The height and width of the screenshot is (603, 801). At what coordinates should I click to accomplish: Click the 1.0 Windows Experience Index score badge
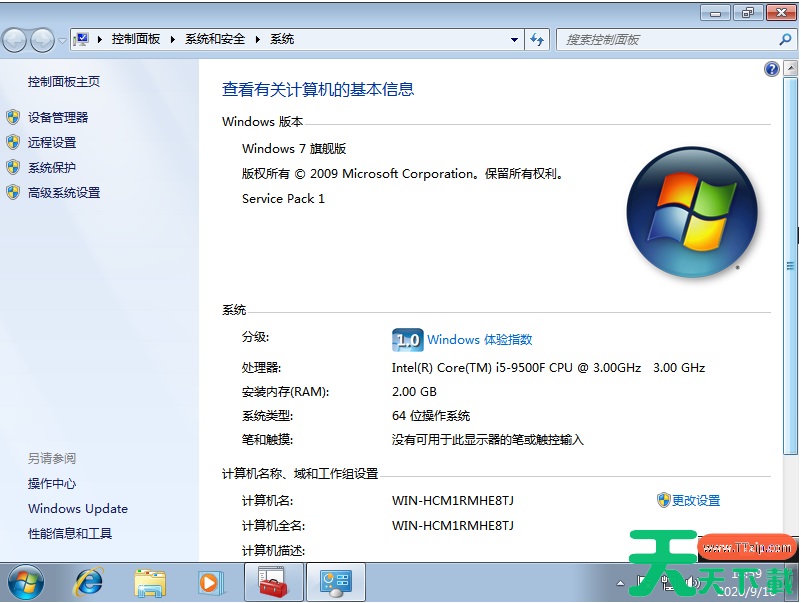pos(407,339)
